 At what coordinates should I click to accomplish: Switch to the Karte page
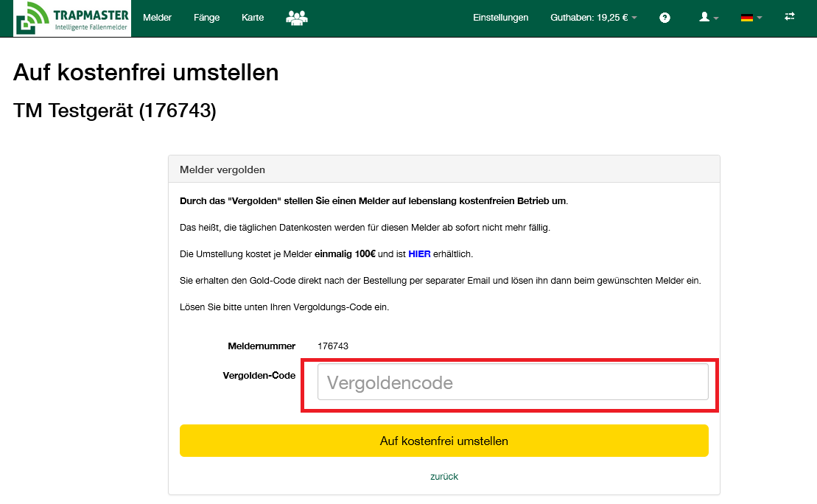pos(253,18)
